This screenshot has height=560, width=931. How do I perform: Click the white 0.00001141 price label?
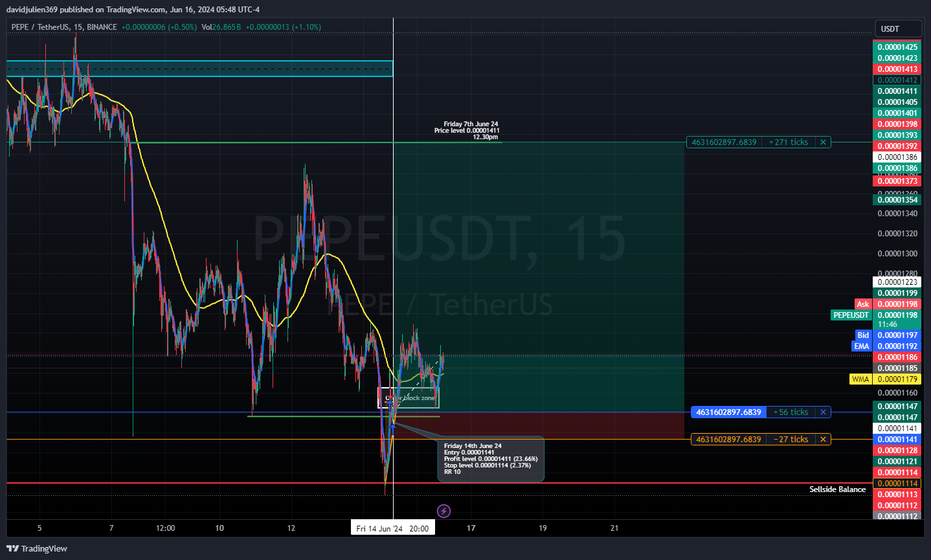(897, 429)
